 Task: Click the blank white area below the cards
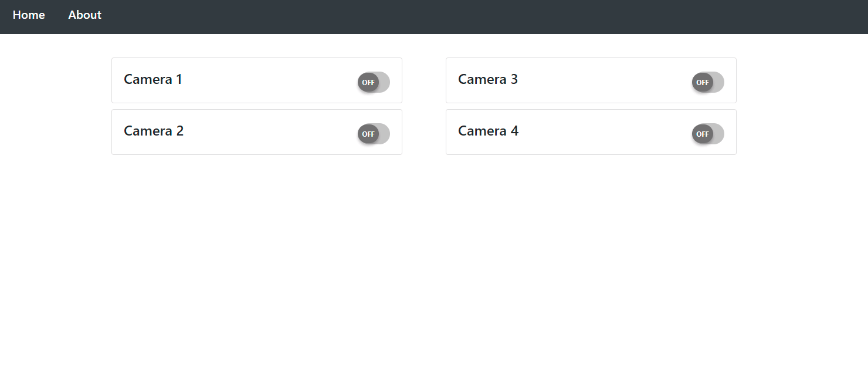click(x=434, y=270)
